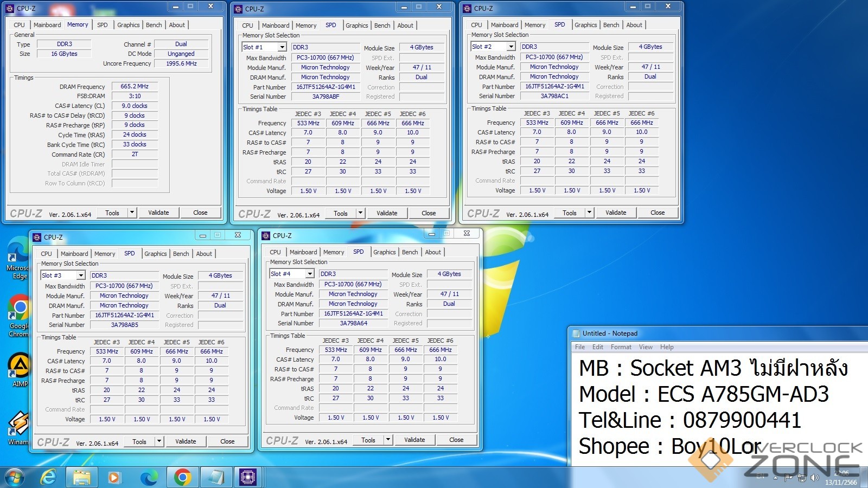Screen dimensions: 868x488
Task: Open the Slot #3 selection dropdown
Action: point(80,275)
